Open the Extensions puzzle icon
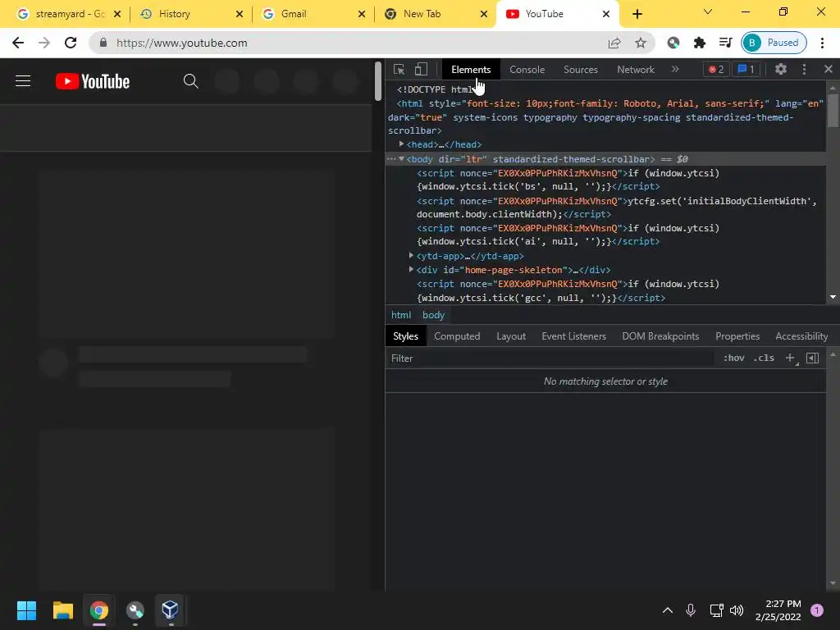The width and height of the screenshot is (840, 630). click(x=700, y=43)
